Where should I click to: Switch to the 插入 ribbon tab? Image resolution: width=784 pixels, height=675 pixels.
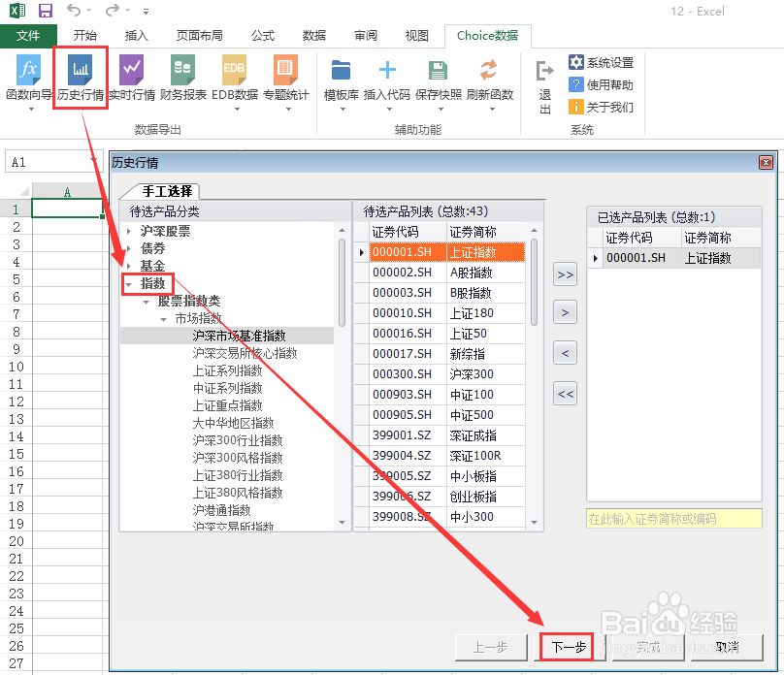(136, 36)
